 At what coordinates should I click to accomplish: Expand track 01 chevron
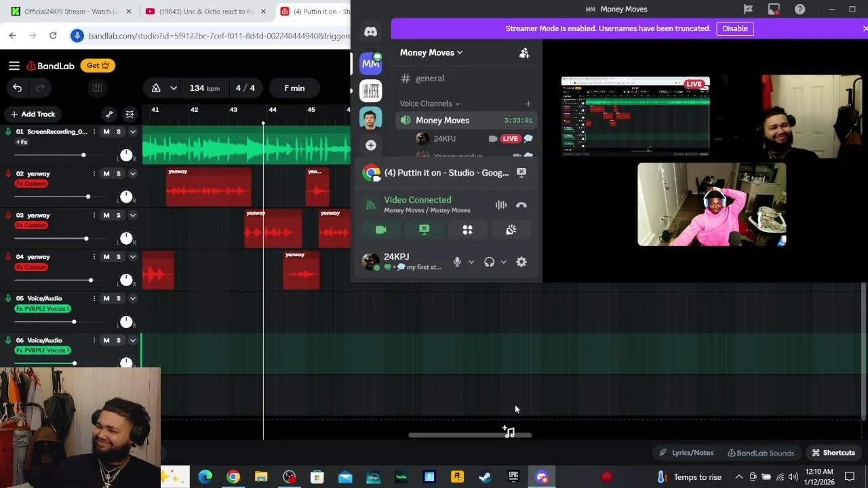pyautogui.click(x=133, y=131)
